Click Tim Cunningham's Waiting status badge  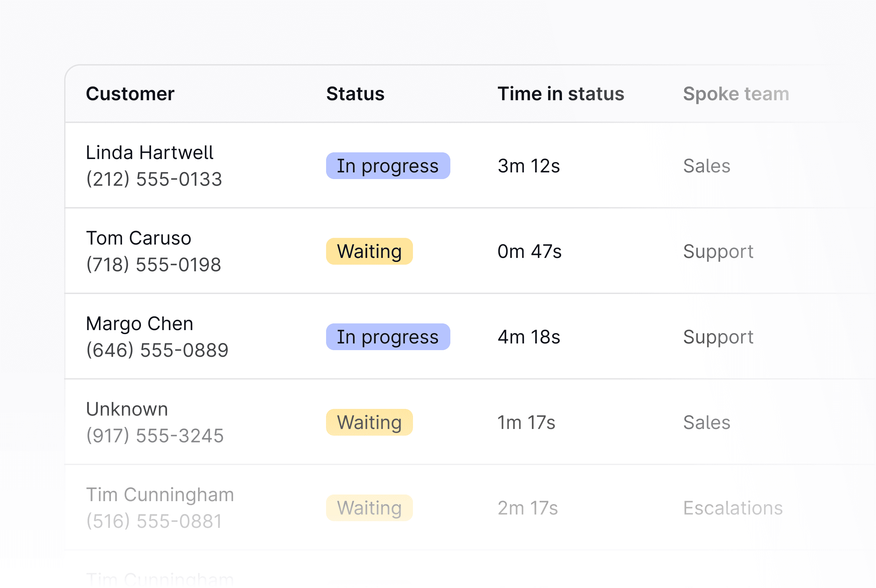point(369,508)
